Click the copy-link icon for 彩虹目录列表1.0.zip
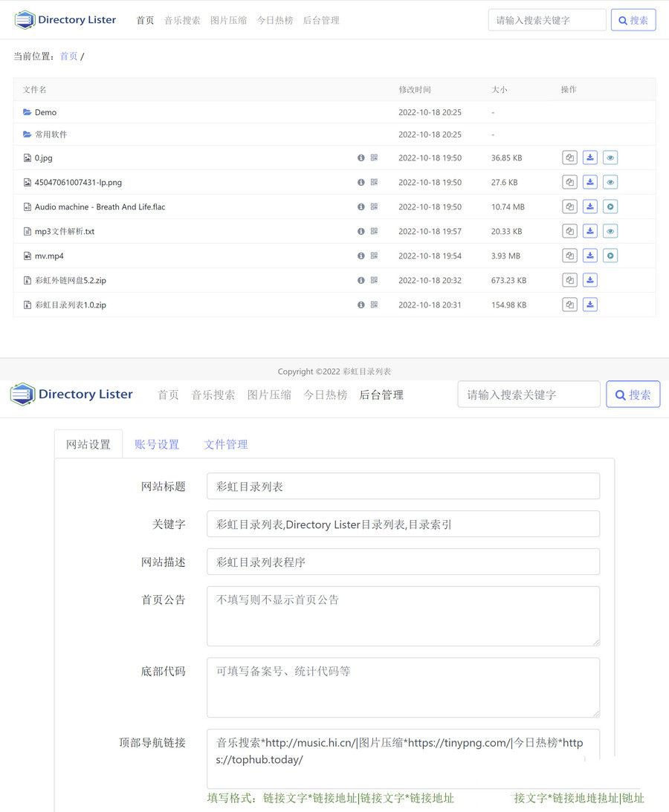 [x=569, y=305]
